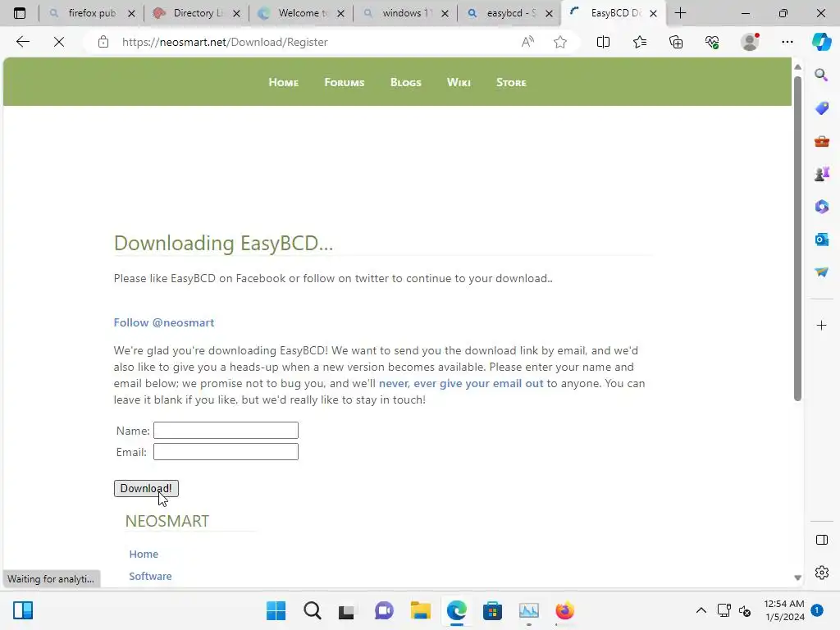
Task: Open Settings and more ellipsis menu
Action: pyautogui.click(x=787, y=42)
